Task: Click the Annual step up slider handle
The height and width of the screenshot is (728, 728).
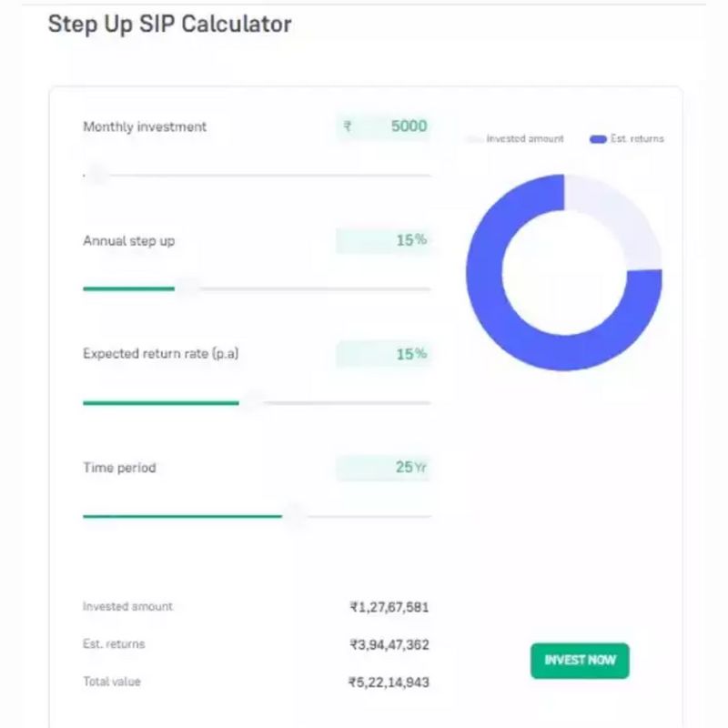Action: click(187, 288)
